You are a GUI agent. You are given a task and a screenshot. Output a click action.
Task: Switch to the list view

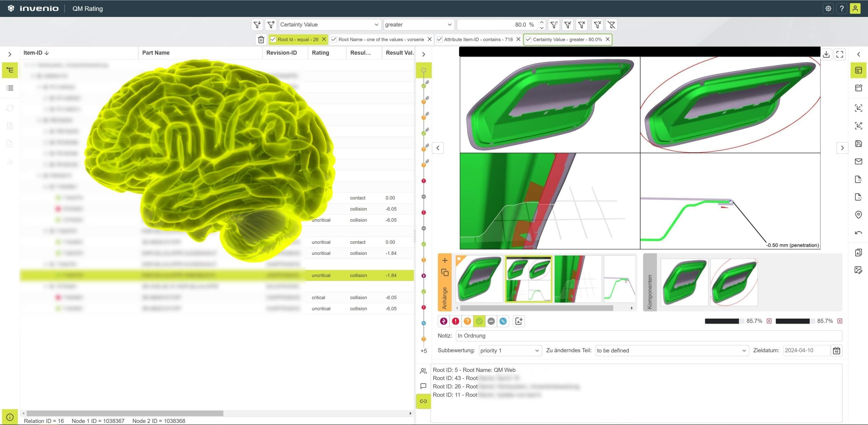tap(10, 88)
